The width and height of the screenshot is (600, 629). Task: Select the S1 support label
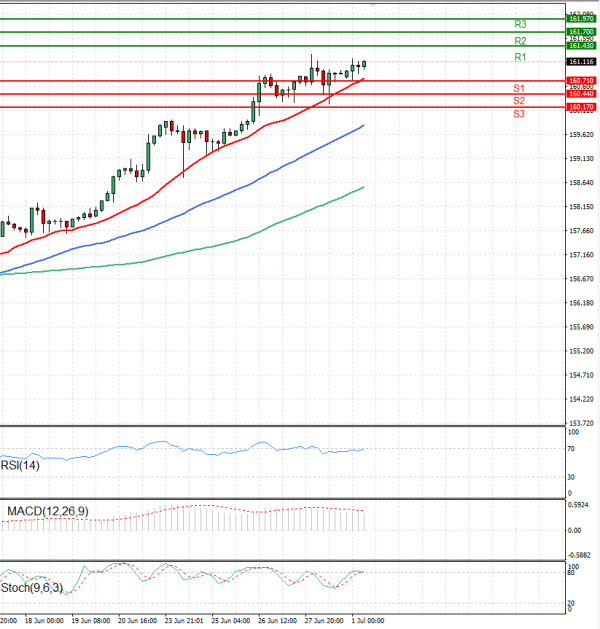click(519, 89)
